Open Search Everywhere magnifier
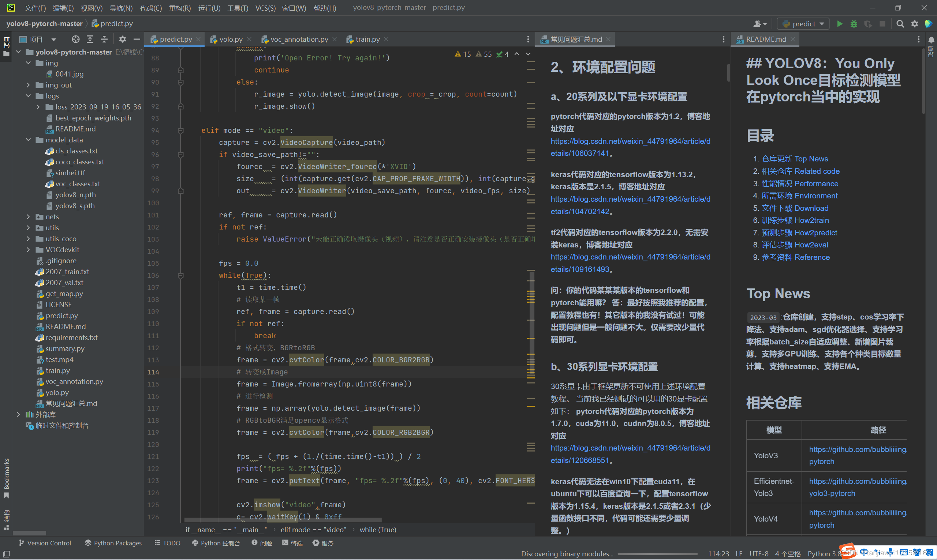 pos(900,24)
